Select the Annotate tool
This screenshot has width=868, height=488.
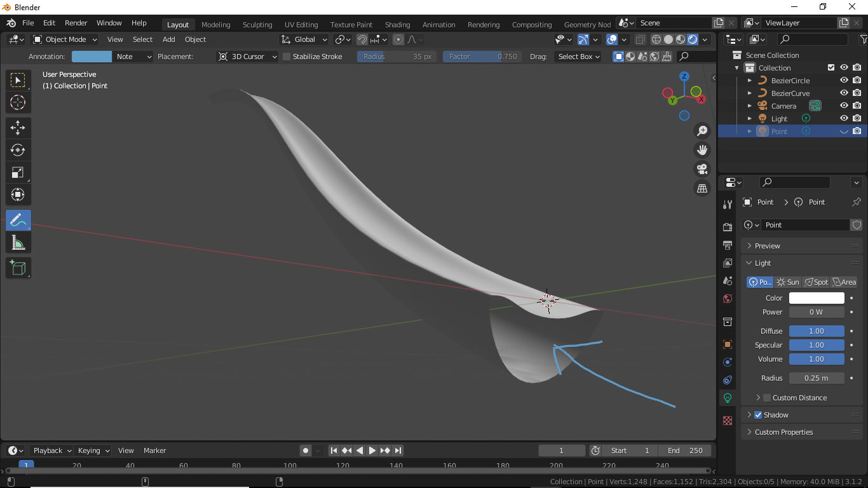point(18,220)
